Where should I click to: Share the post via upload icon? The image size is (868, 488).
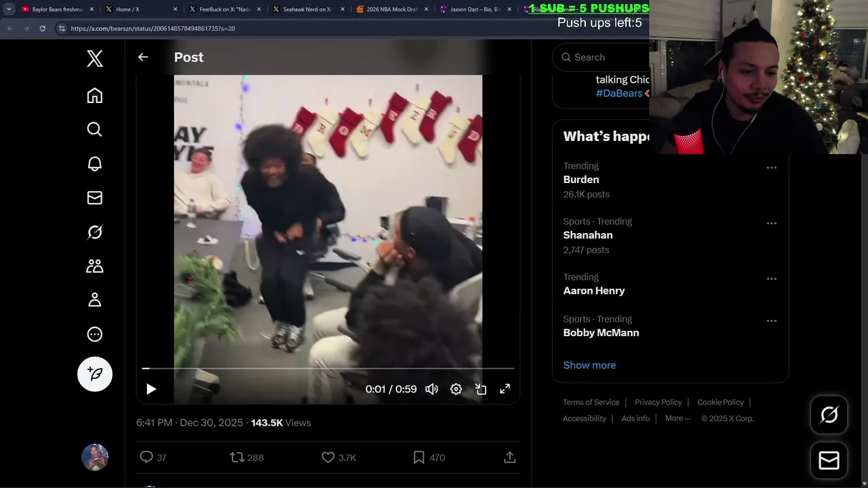click(x=510, y=457)
